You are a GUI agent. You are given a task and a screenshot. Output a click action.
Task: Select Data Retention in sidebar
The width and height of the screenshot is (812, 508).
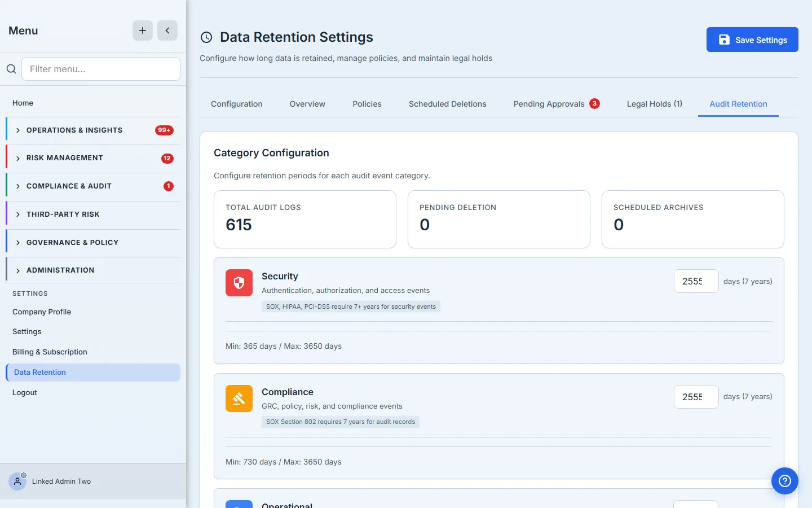tap(93, 373)
